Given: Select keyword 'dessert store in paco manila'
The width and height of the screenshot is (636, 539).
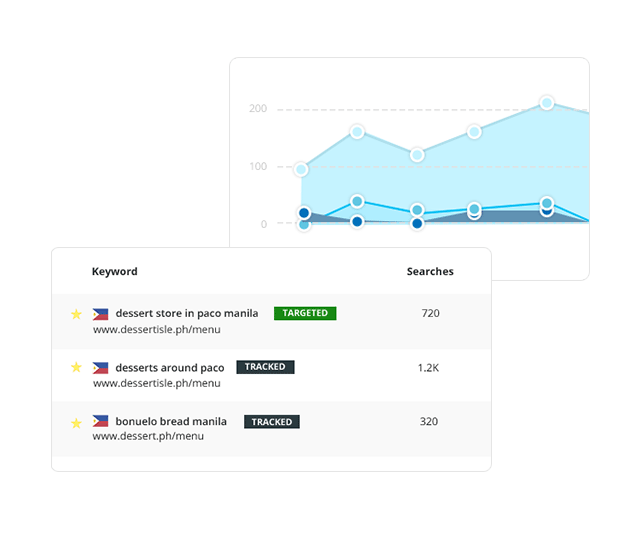Looking at the screenshot, I should (187, 313).
